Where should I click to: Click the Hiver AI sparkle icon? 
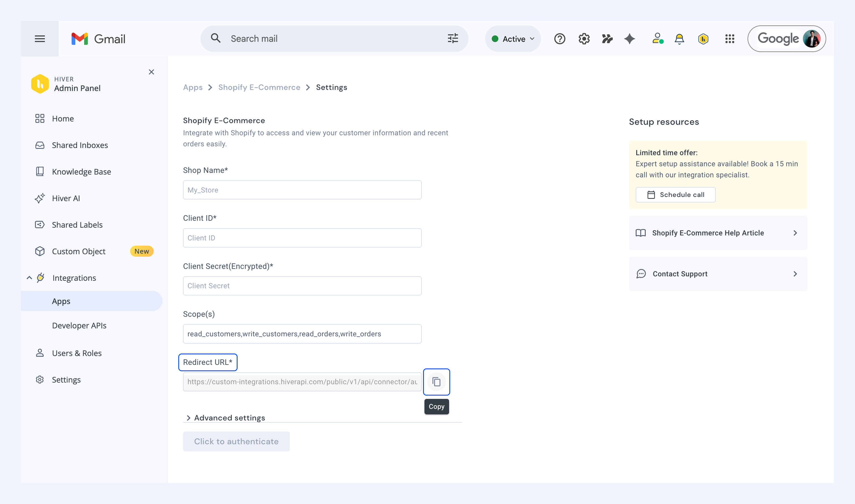(x=40, y=198)
